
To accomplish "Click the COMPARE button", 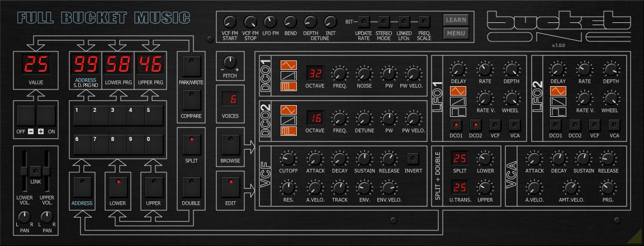I will point(191,100).
